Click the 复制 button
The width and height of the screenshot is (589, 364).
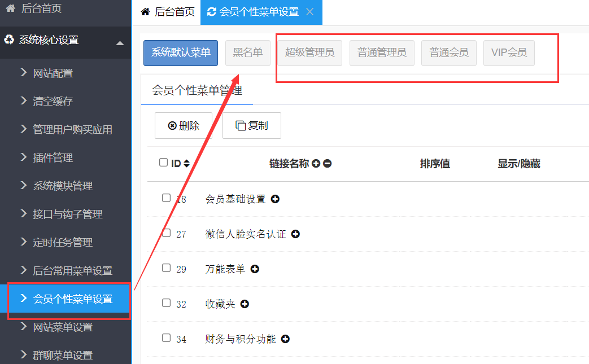tap(252, 126)
